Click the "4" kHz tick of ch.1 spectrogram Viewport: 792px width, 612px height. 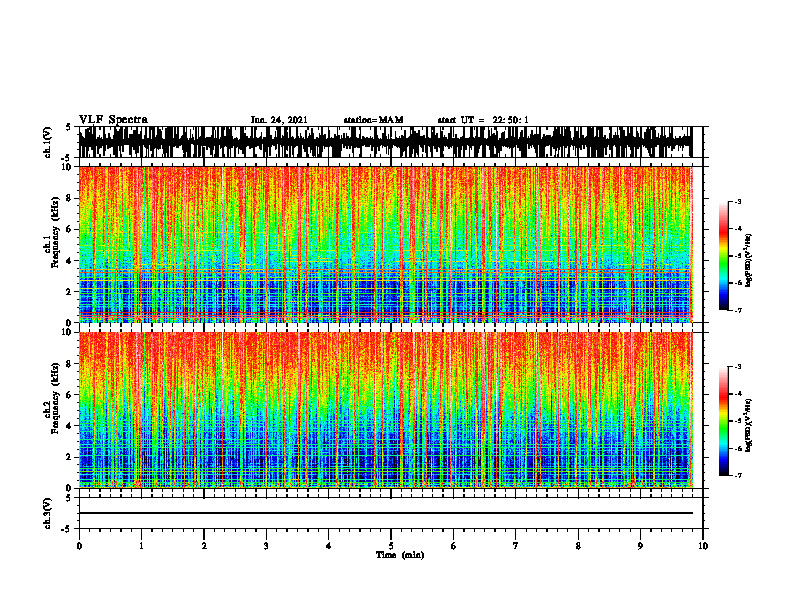(x=70, y=261)
